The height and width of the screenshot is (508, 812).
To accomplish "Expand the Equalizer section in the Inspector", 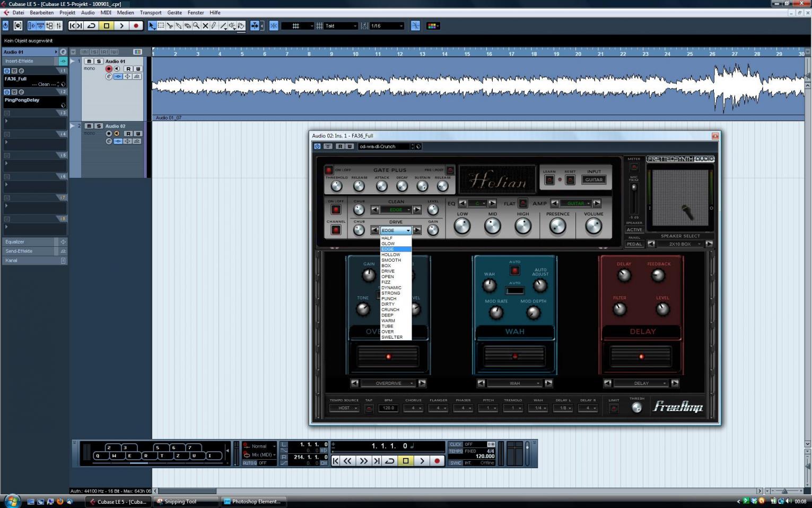I will point(34,242).
